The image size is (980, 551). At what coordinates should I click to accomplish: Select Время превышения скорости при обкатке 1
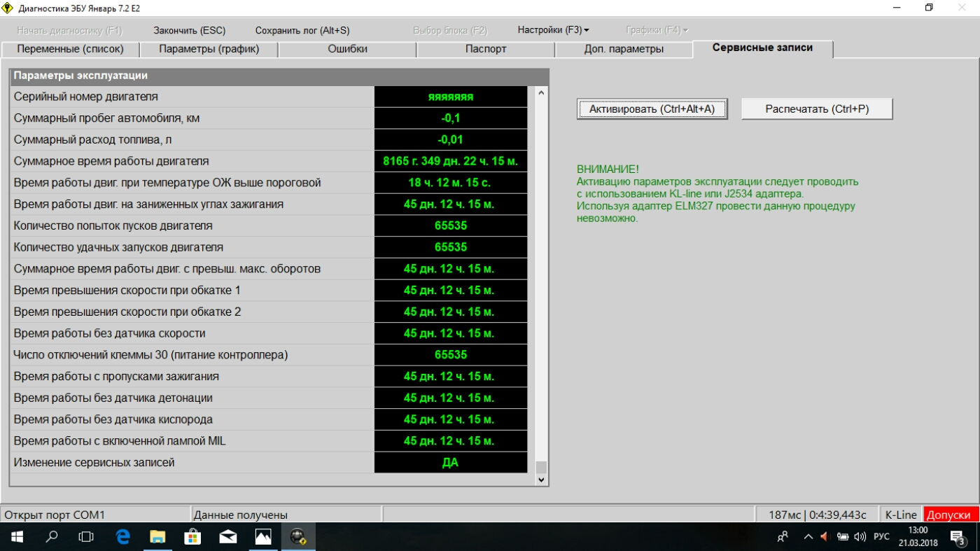[270, 291]
